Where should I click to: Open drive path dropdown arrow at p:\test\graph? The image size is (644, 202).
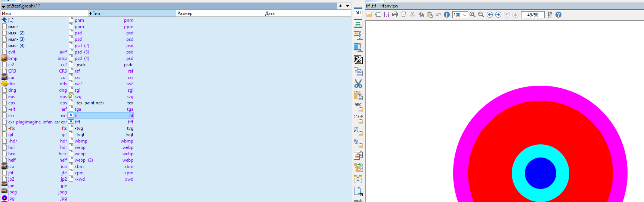pyautogui.click(x=3, y=6)
